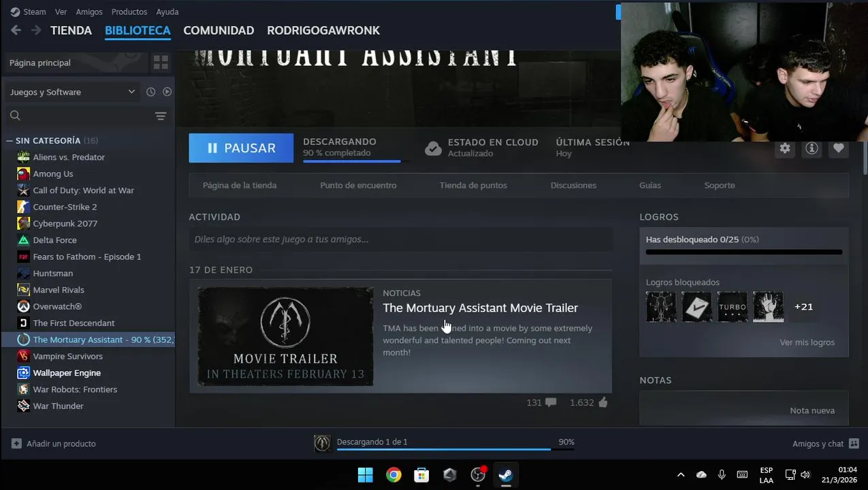Open Guías link

click(650, 185)
